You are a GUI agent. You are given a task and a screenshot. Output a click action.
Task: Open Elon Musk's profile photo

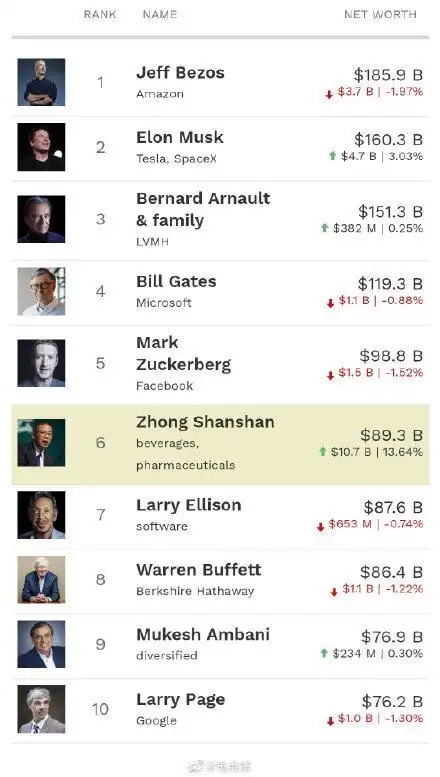[41, 147]
